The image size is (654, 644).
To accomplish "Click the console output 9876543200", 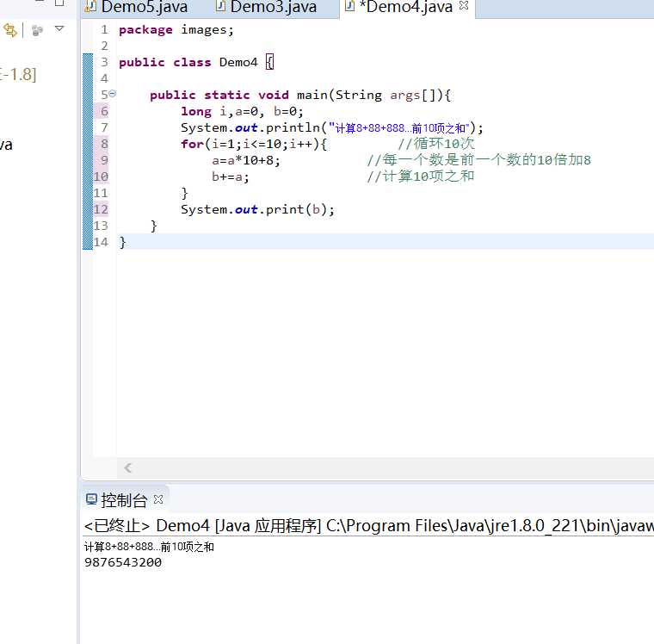I will click(x=123, y=562).
